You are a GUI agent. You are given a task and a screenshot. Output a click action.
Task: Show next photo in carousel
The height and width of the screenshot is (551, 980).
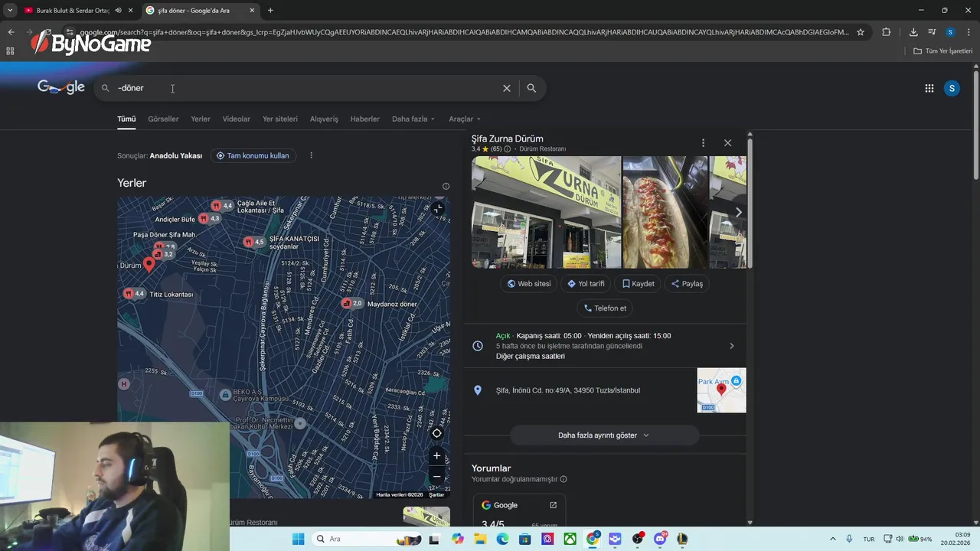click(x=738, y=212)
